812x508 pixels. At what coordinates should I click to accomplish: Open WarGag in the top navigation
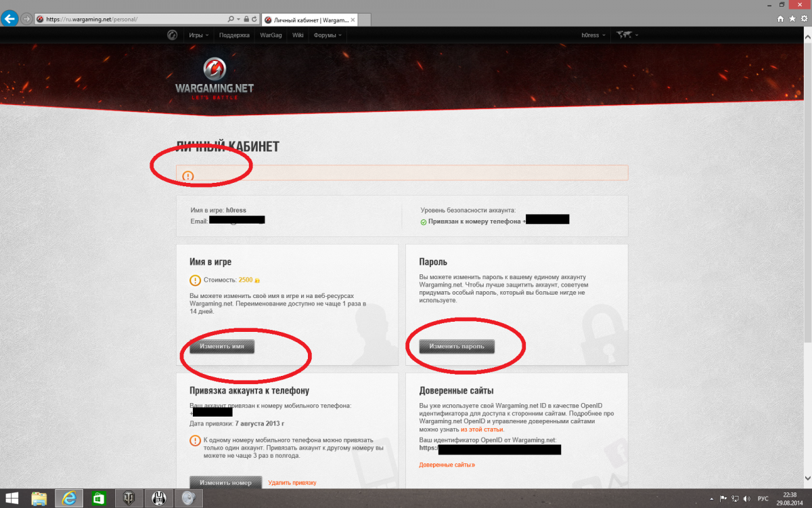(x=271, y=35)
